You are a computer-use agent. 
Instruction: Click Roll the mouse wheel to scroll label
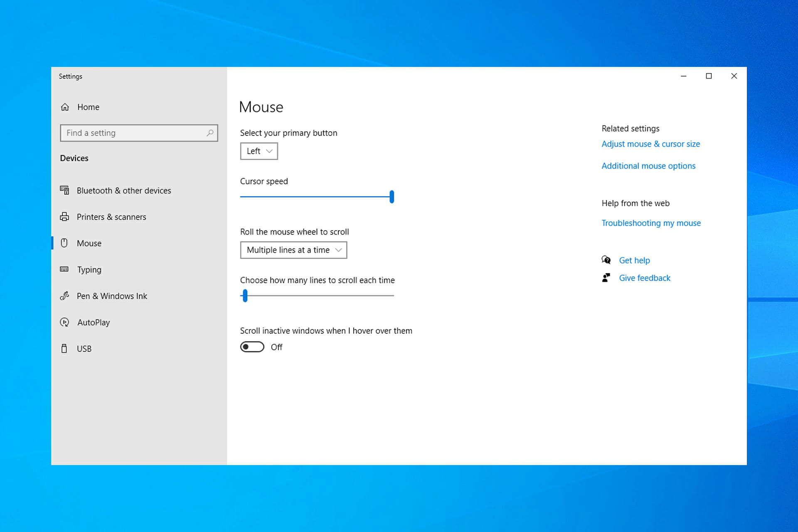[294, 232]
